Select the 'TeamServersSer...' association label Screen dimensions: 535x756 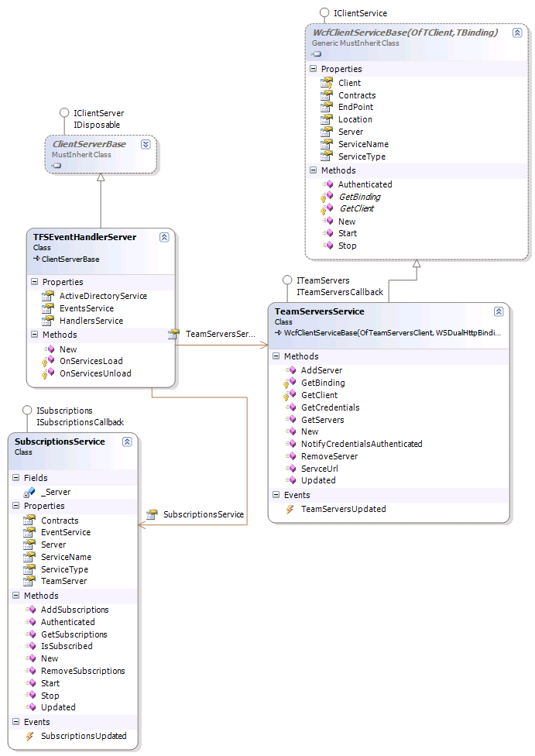click(x=220, y=334)
